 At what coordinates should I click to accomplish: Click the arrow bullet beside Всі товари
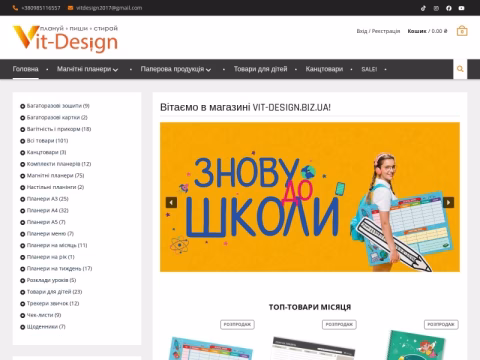pyautogui.click(x=23, y=141)
